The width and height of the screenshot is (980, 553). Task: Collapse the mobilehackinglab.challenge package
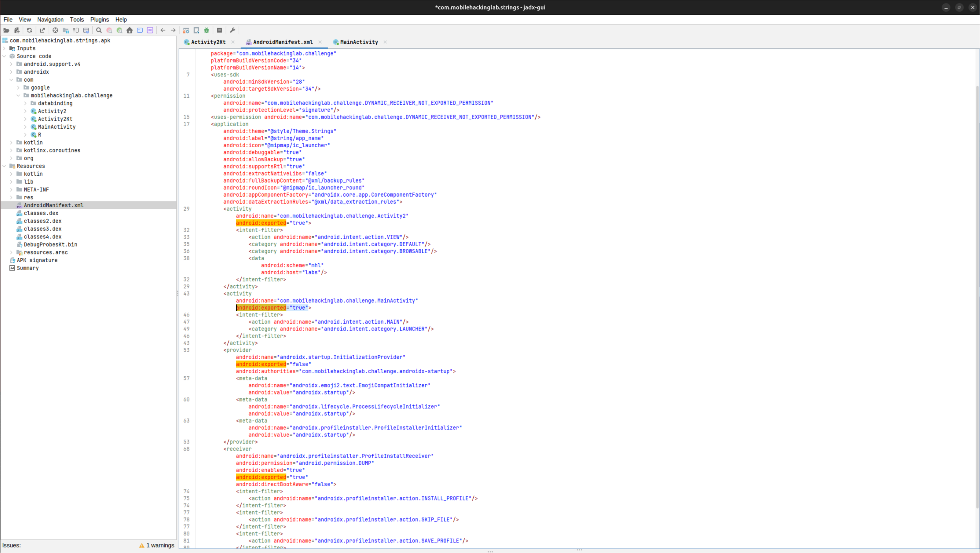18,95
